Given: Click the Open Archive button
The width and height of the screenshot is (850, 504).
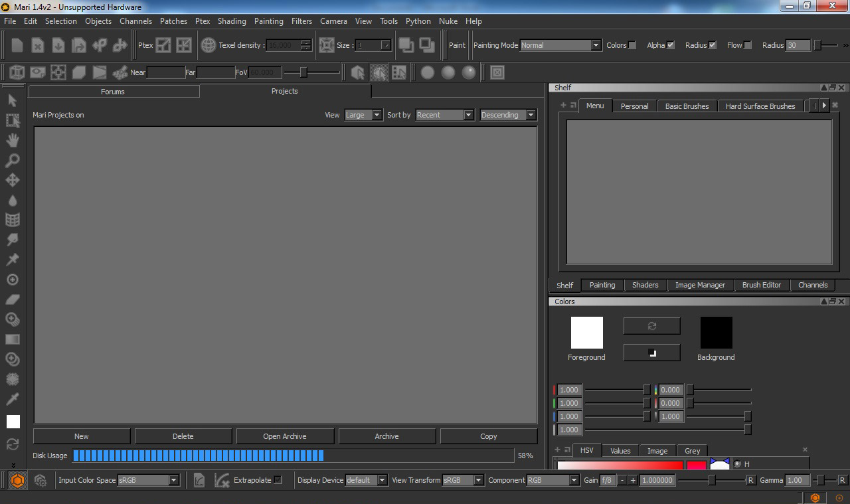Looking at the screenshot, I should [x=285, y=436].
